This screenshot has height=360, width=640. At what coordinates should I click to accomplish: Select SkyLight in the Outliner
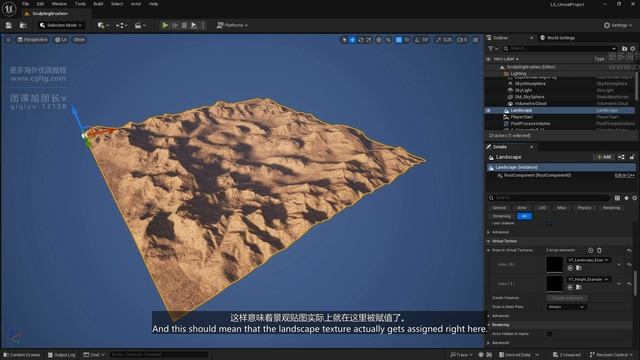[523, 90]
